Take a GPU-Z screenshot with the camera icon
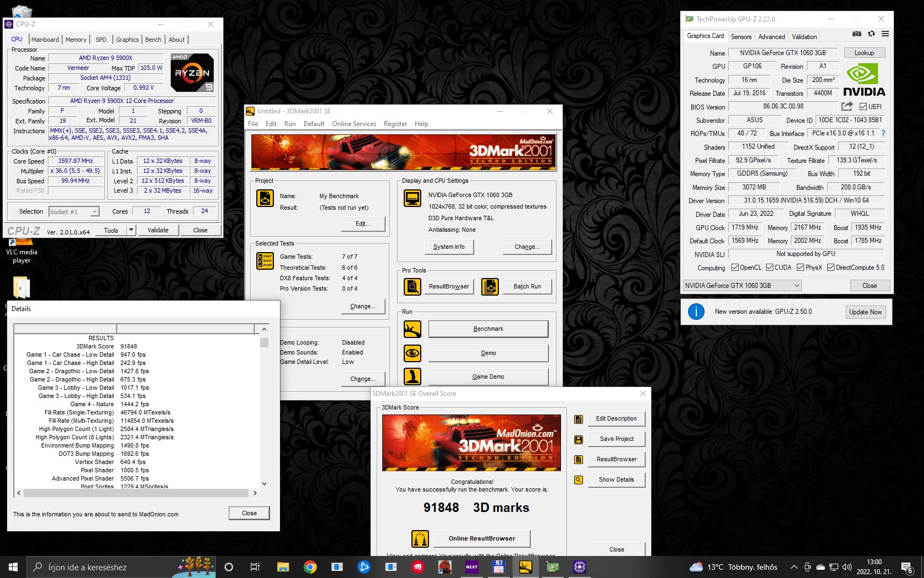The width and height of the screenshot is (924, 578). pos(857,34)
